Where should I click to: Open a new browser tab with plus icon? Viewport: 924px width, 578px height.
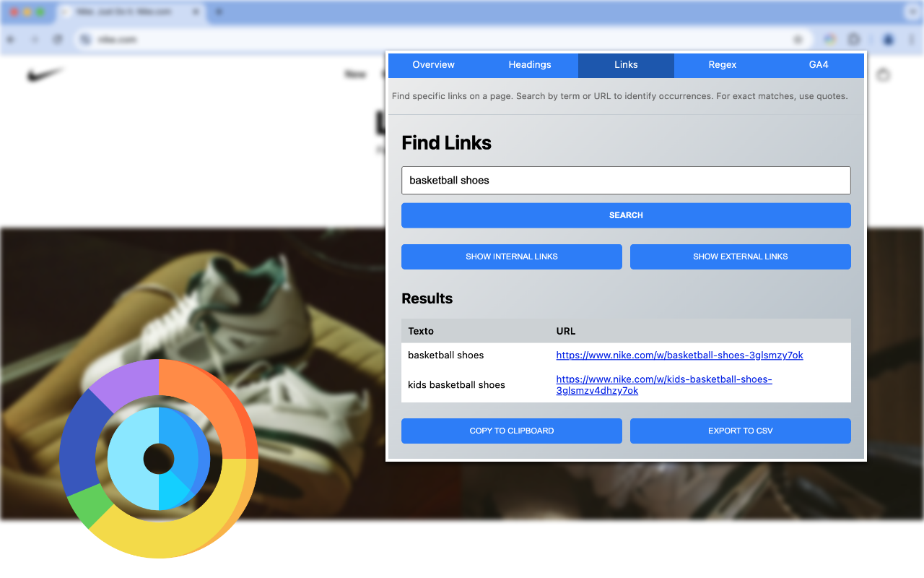[x=219, y=12]
